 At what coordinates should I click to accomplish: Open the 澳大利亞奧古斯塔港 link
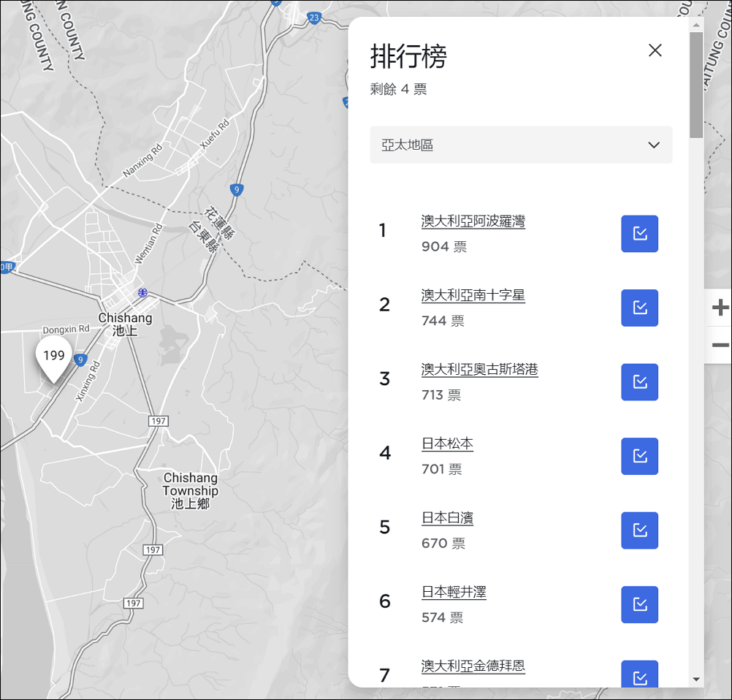[479, 370]
